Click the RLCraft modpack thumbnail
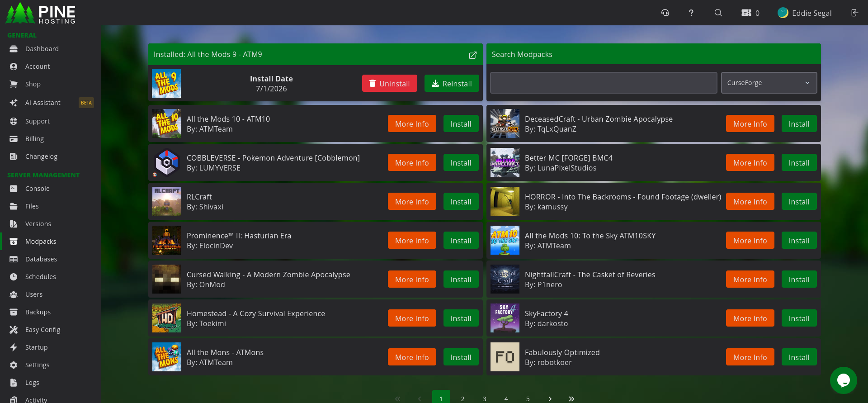Screen dimensions: 868x403 167,201
